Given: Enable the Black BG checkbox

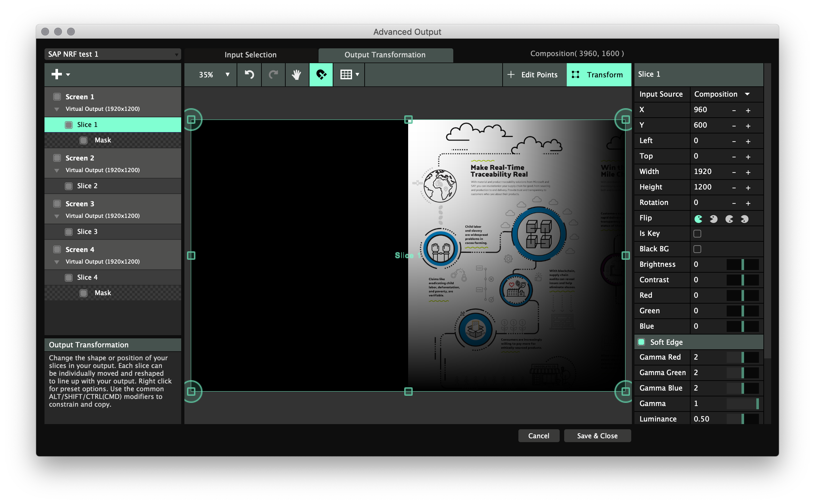Looking at the screenshot, I should tap(697, 249).
